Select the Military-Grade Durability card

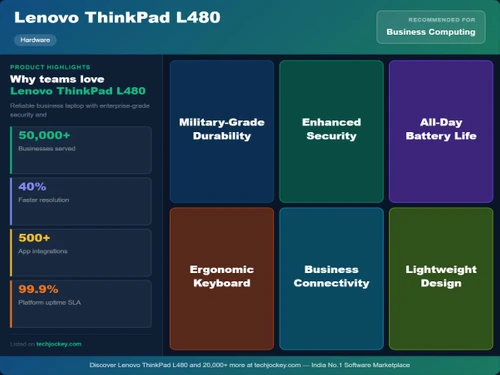(222, 131)
